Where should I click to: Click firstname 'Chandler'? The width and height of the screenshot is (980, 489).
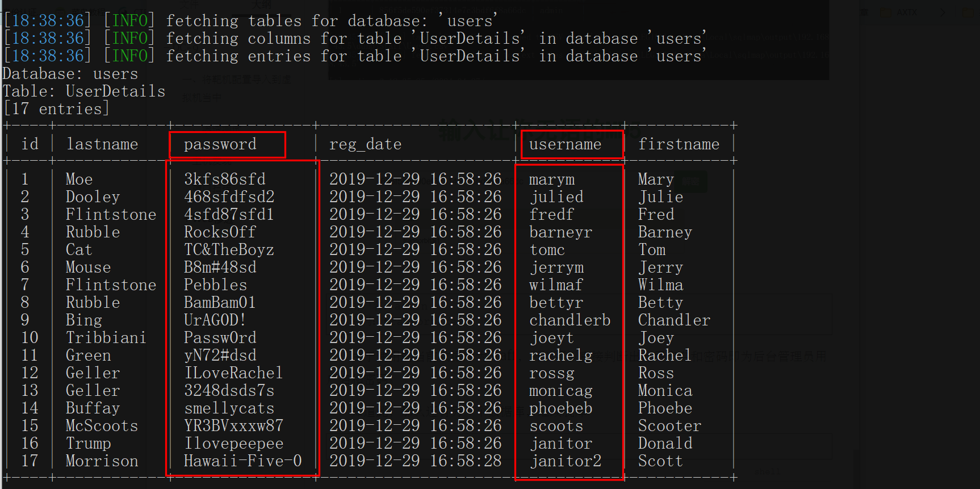(675, 320)
